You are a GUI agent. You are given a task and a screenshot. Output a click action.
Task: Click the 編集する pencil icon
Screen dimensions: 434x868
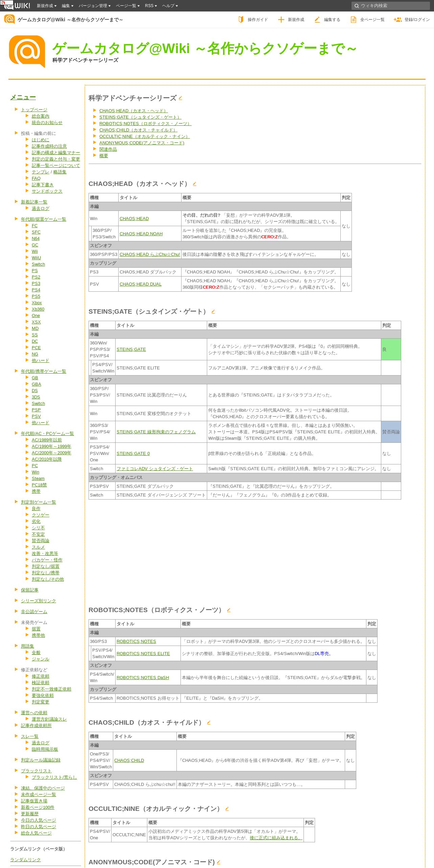(x=317, y=20)
